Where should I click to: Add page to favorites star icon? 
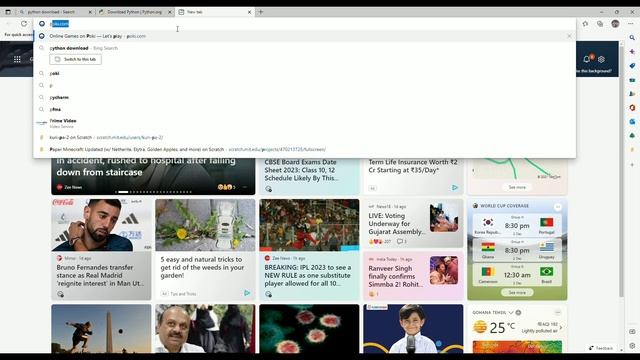(585, 24)
